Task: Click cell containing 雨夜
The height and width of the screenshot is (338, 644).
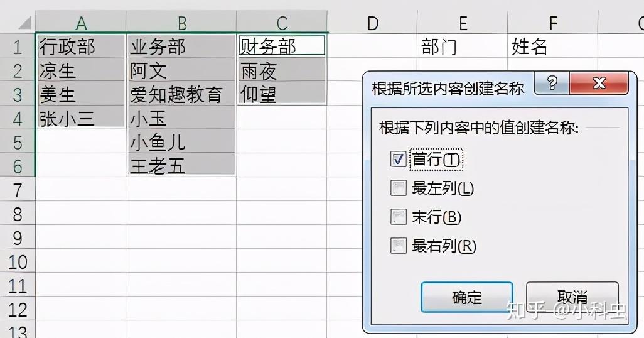Action: coord(282,70)
